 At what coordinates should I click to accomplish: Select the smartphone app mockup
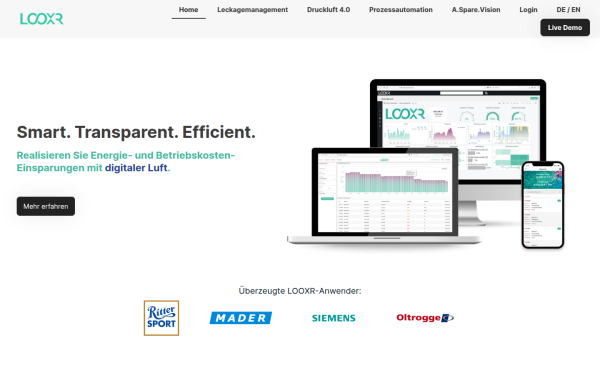pos(543,205)
